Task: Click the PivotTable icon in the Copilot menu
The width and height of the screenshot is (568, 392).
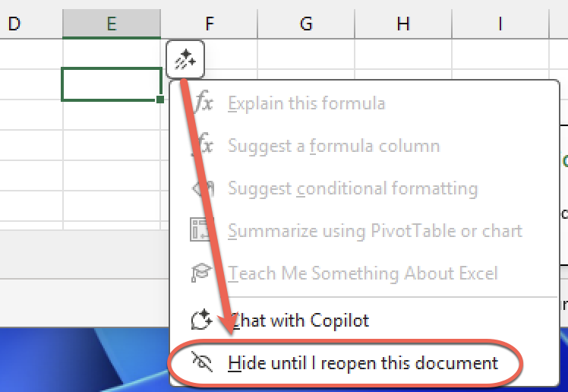Action: 202,231
